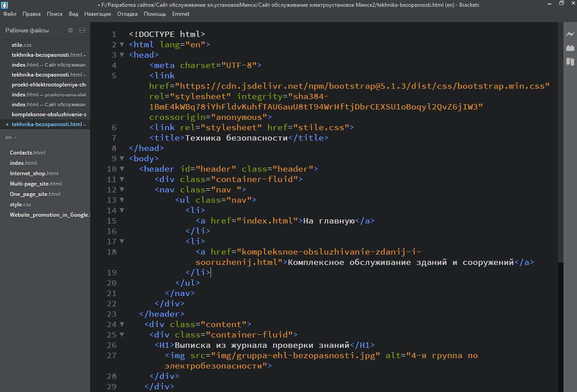Fold the head section on line 3
The width and height of the screenshot is (577, 392).
[x=122, y=55]
